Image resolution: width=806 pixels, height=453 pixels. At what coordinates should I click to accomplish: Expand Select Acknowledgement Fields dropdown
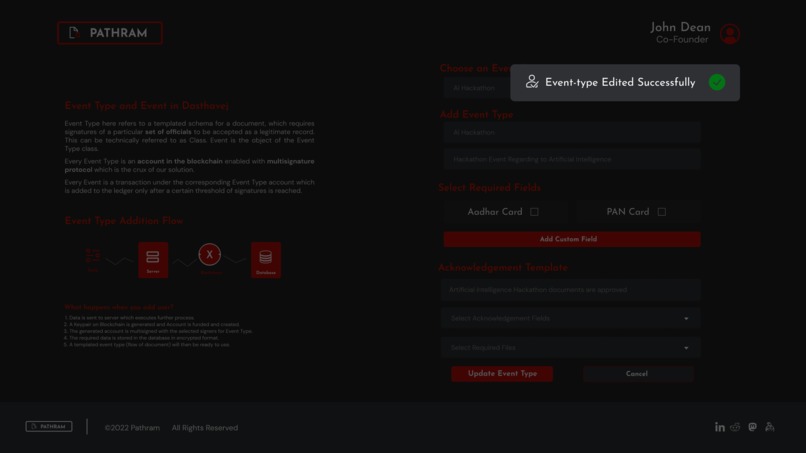pyautogui.click(x=571, y=318)
